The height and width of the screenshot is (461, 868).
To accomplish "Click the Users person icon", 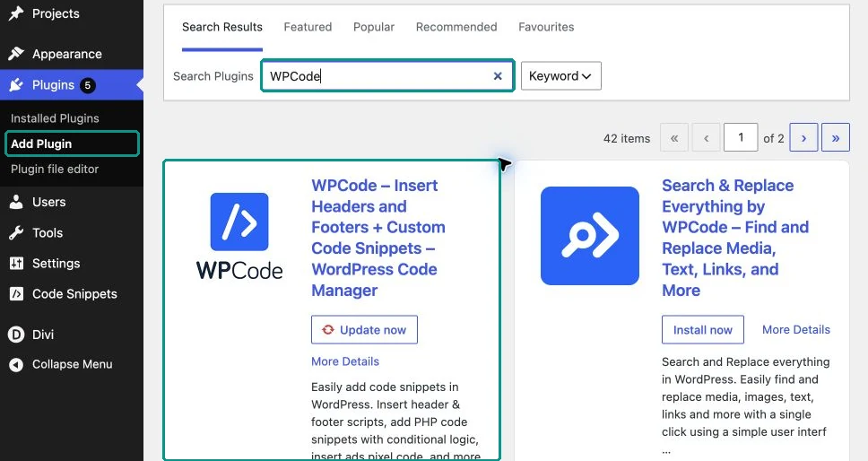I will click(x=16, y=202).
